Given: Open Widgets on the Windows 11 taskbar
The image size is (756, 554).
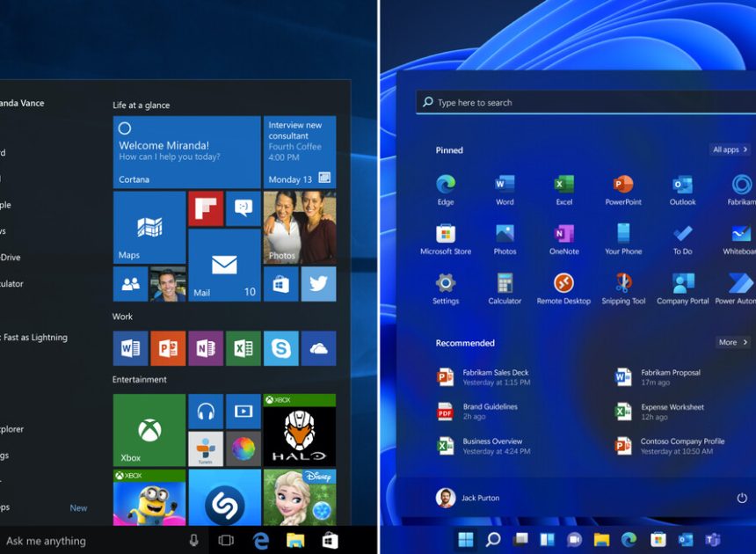Looking at the screenshot, I should [x=548, y=540].
